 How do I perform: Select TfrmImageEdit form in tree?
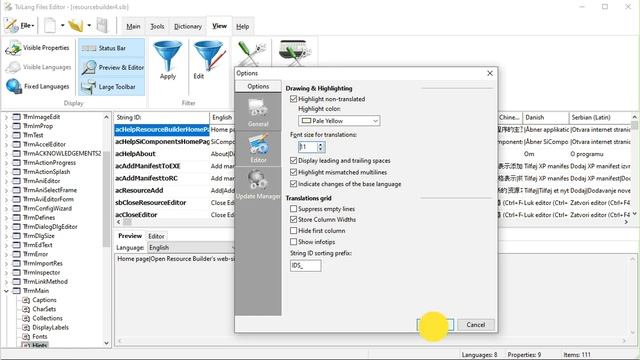click(x=41, y=117)
